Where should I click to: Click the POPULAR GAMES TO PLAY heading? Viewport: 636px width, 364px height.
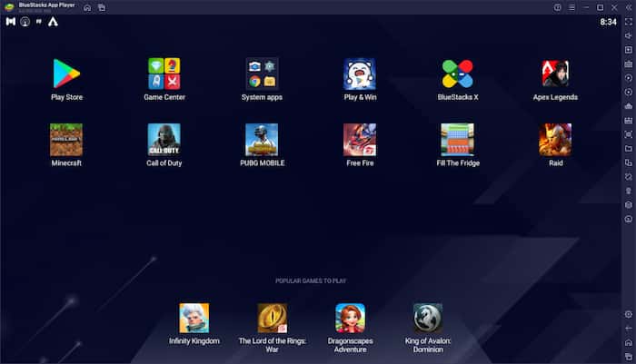click(x=311, y=280)
